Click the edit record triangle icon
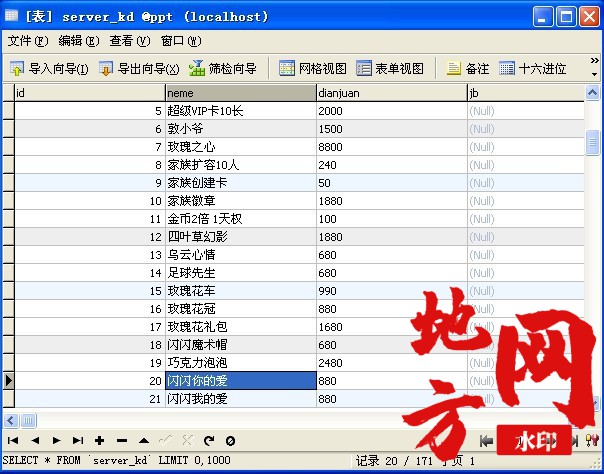604x474 pixels. pos(144,441)
